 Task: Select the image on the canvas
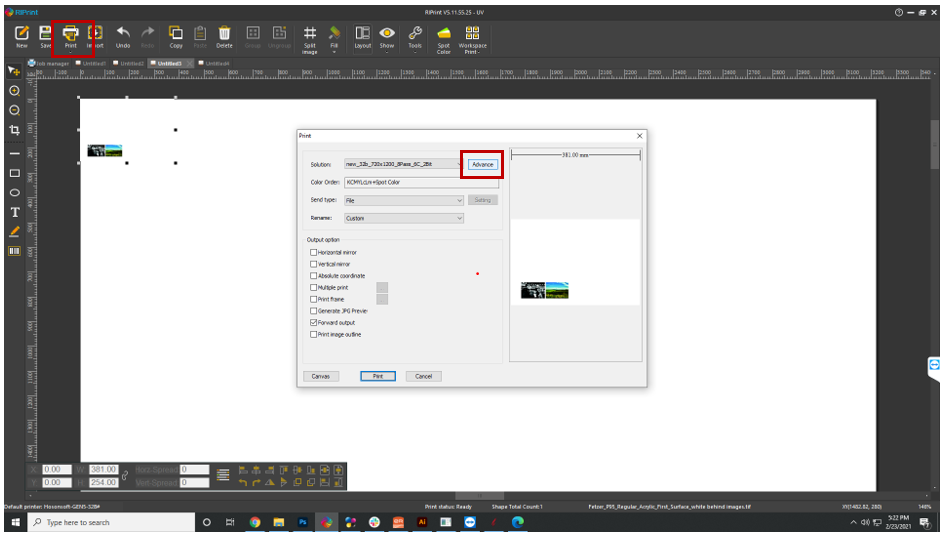[105, 151]
